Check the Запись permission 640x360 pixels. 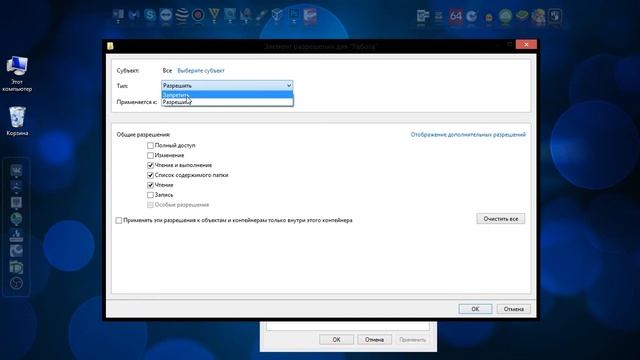pos(150,195)
